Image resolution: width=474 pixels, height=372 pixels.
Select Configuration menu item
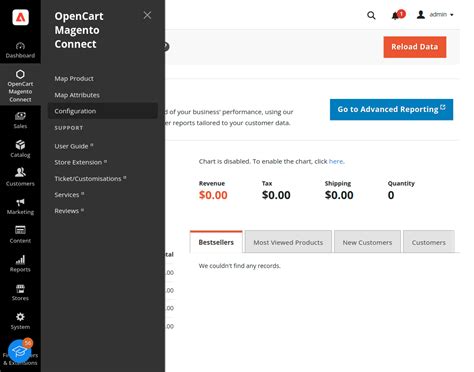point(103,111)
